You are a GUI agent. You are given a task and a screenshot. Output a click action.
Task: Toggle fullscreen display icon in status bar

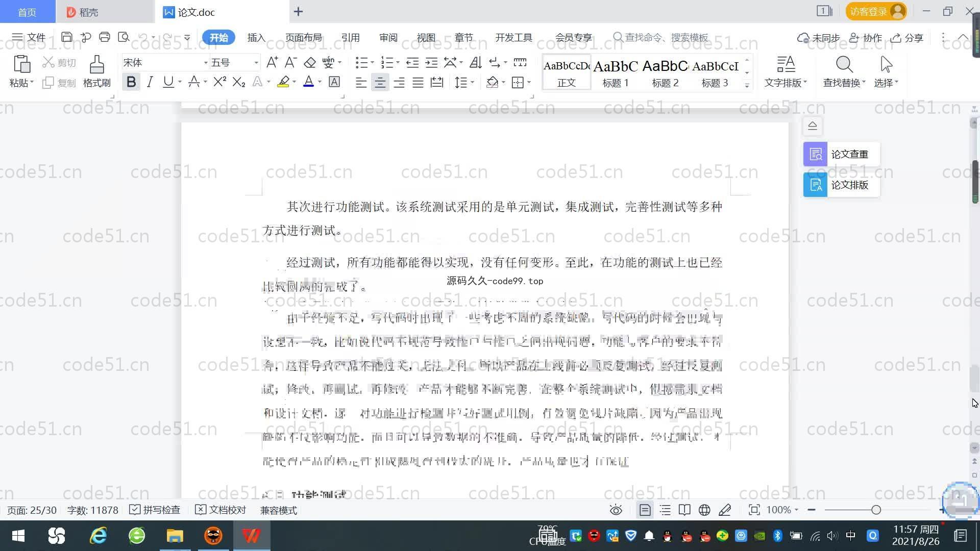point(754,510)
